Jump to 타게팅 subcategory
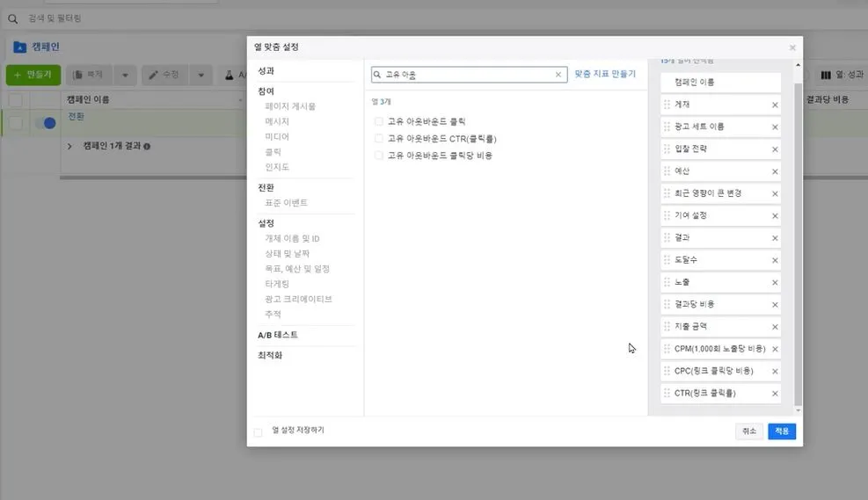 click(x=277, y=284)
